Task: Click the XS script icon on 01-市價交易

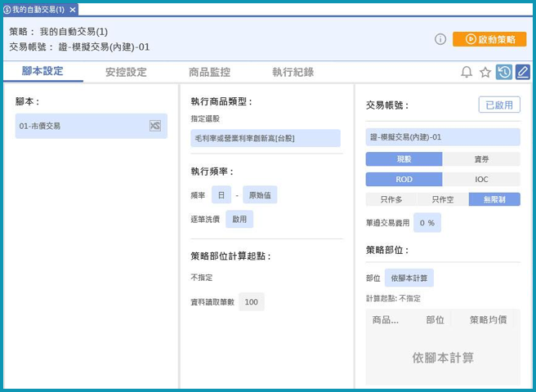Action: point(155,126)
